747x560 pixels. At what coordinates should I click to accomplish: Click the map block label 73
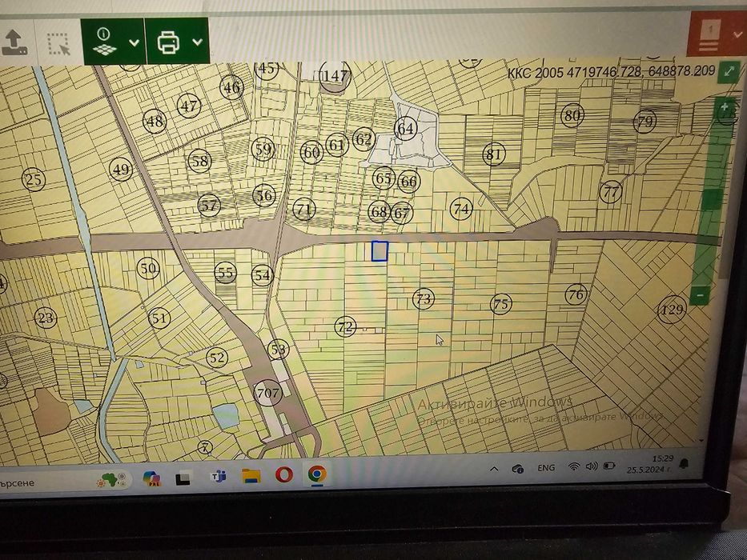click(423, 299)
